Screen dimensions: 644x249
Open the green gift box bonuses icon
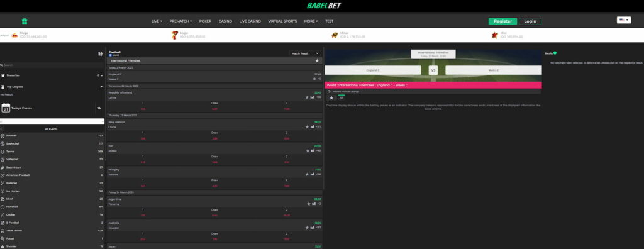(25, 21)
